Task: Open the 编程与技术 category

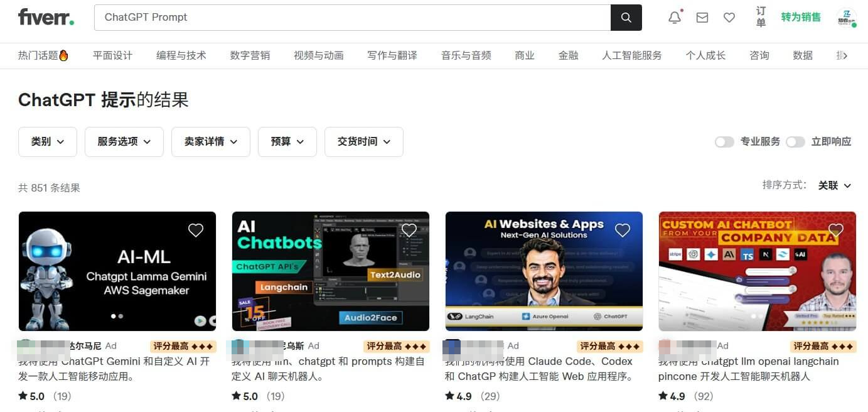Action: click(181, 55)
